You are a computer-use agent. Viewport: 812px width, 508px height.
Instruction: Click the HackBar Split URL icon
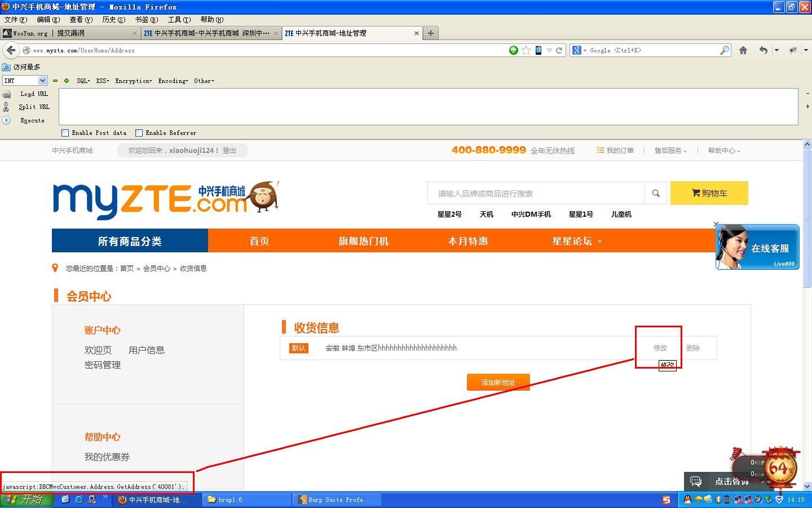pos(6,107)
